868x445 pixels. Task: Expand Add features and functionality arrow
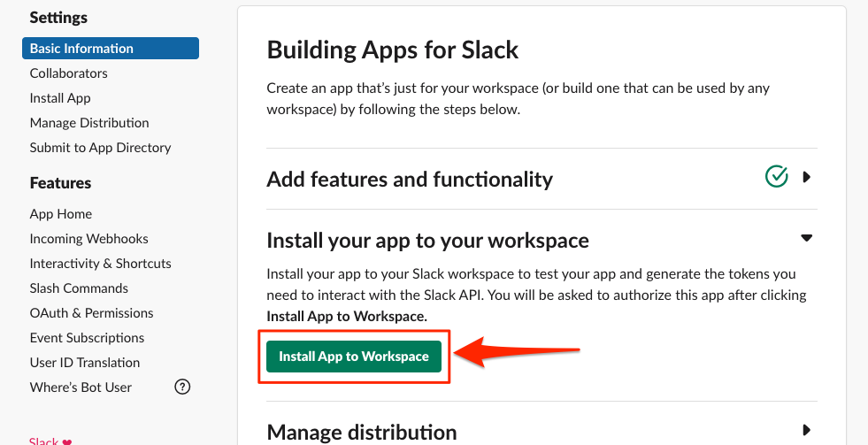[807, 177]
